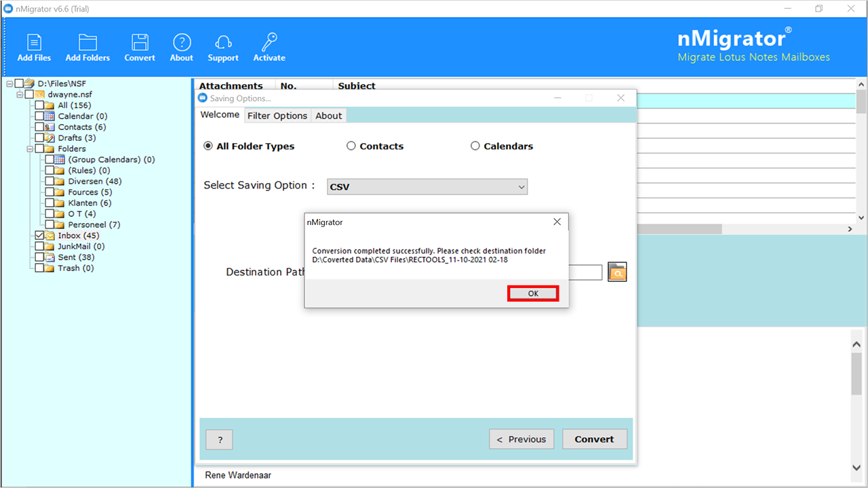Sort by the Attachments column header

tap(231, 86)
